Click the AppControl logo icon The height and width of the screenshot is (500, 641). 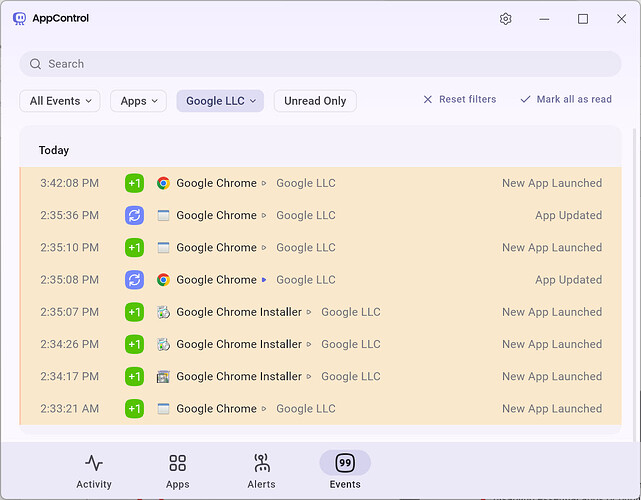coord(19,18)
